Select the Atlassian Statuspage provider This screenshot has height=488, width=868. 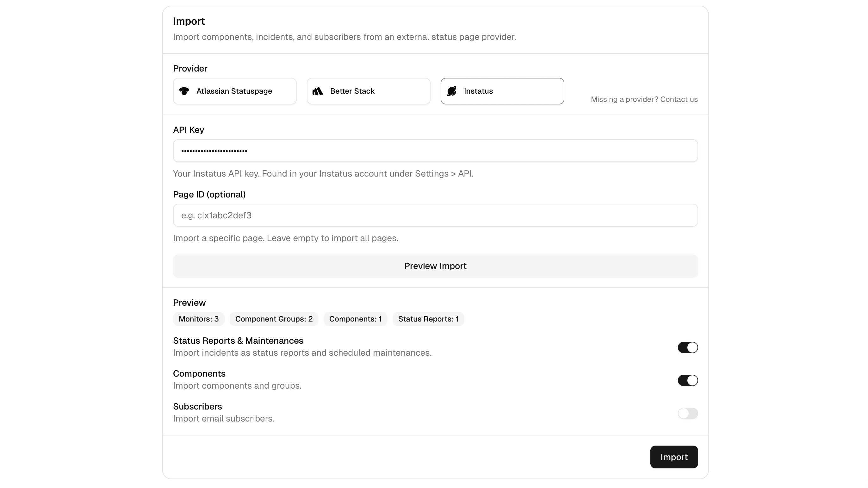tap(234, 91)
